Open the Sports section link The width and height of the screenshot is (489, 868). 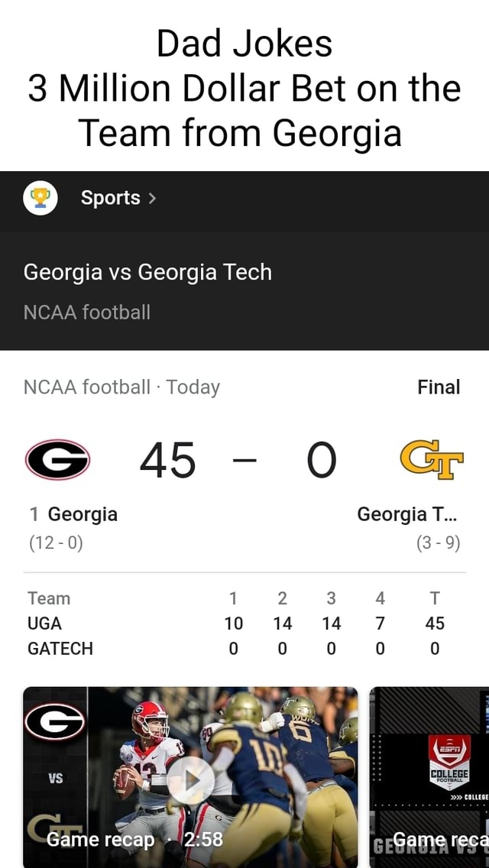click(111, 198)
